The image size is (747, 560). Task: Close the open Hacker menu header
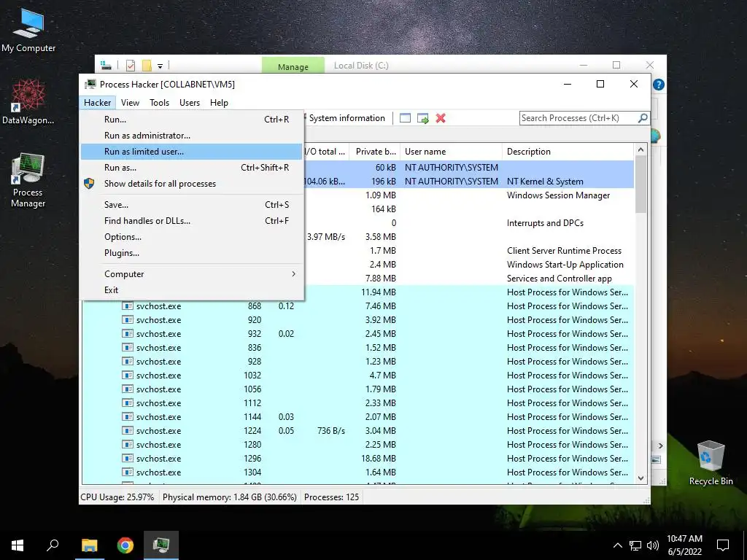[98, 102]
